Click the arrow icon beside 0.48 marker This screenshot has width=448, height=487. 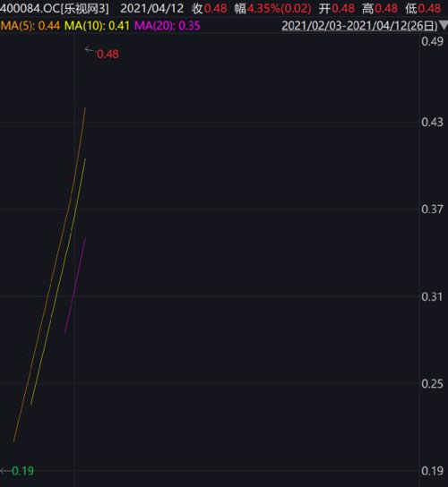tap(90, 50)
